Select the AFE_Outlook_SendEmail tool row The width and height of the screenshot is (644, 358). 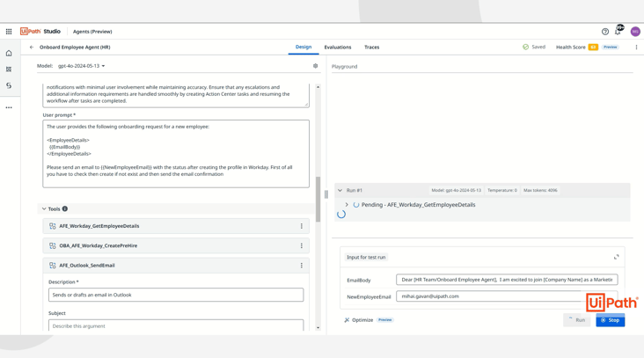176,266
